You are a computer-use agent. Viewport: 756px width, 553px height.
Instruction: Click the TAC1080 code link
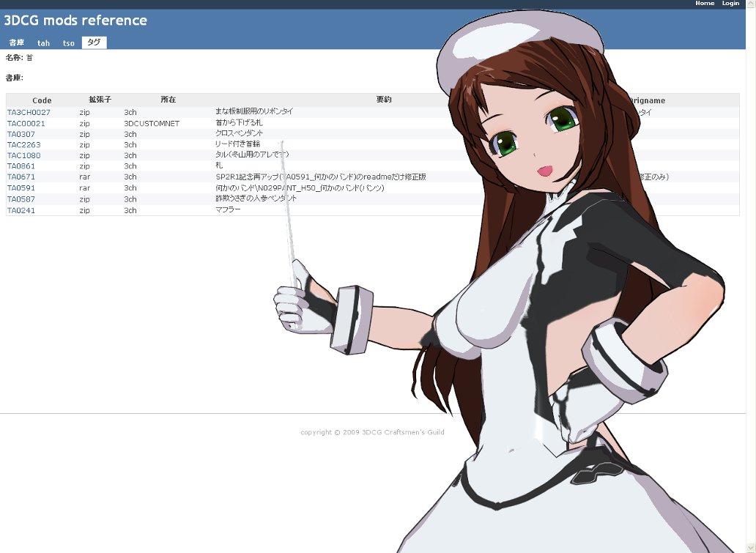(x=23, y=155)
